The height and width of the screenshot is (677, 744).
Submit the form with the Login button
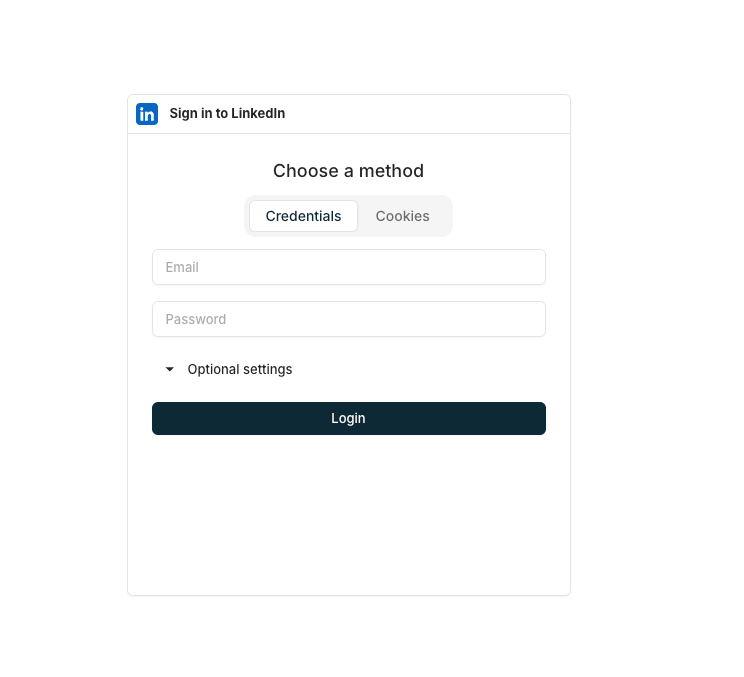point(349,418)
